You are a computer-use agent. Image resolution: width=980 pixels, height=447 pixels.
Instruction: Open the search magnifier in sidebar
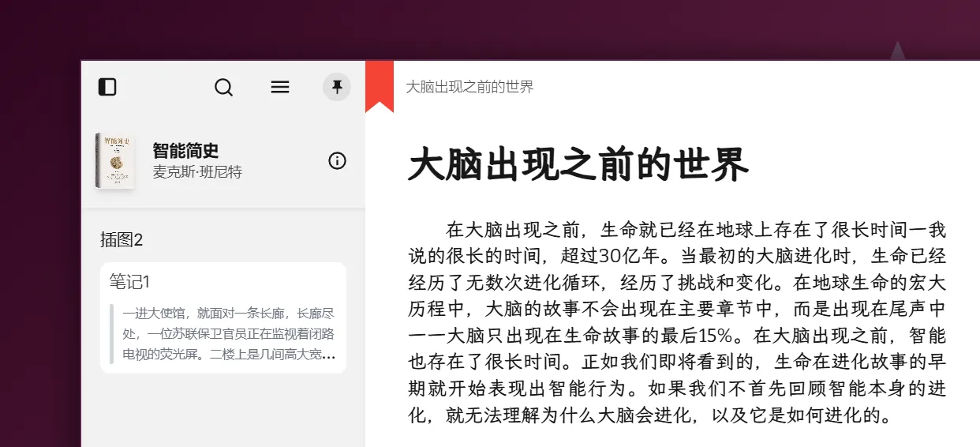pos(224,87)
